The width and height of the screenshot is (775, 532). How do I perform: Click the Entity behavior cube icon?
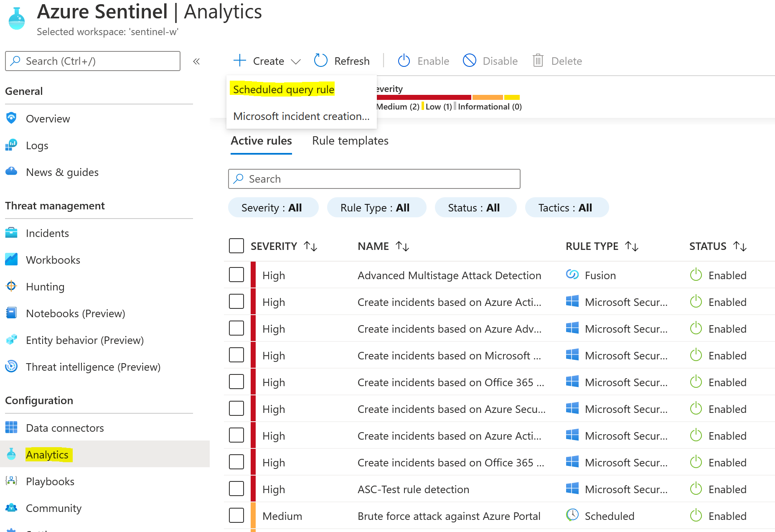click(x=11, y=340)
